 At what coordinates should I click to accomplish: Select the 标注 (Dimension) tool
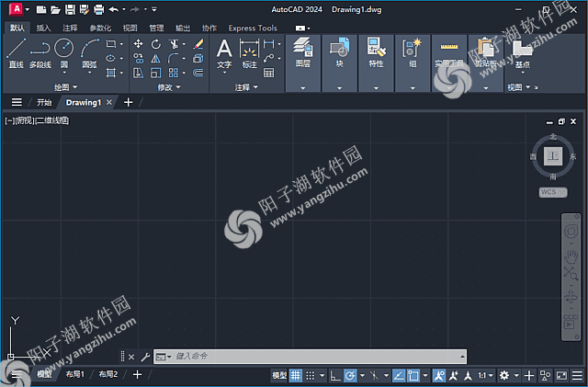(x=249, y=53)
